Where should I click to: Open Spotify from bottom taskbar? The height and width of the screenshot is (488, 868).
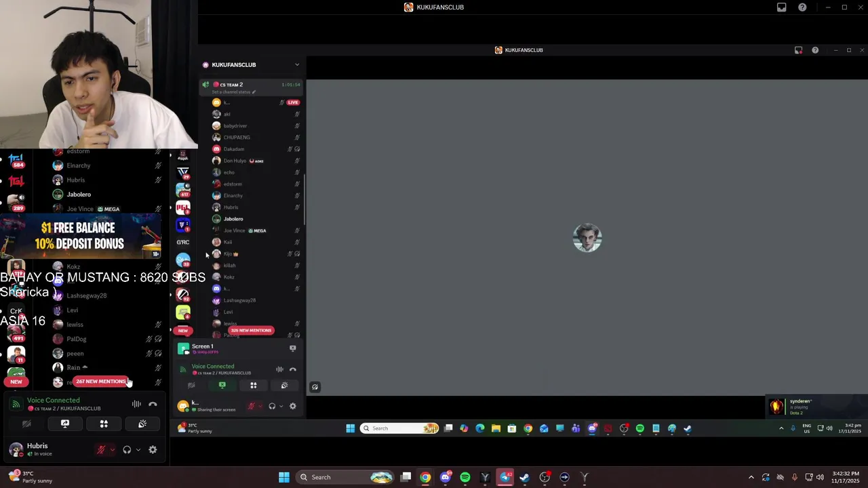[465, 477]
